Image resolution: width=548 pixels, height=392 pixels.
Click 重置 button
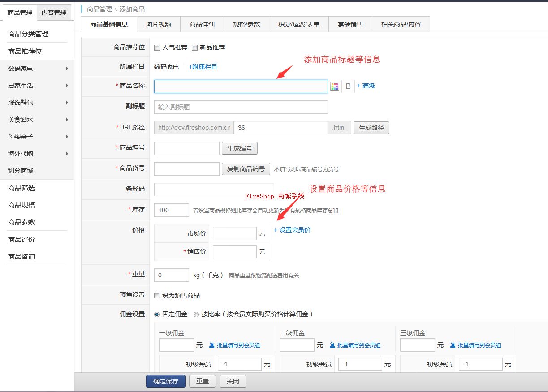[x=203, y=381]
